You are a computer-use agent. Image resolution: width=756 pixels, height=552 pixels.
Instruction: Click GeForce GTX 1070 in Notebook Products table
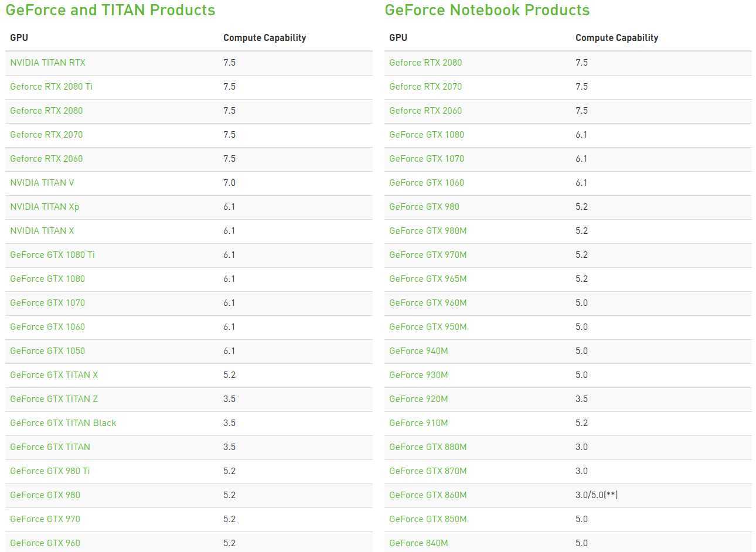(x=427, y=159)
